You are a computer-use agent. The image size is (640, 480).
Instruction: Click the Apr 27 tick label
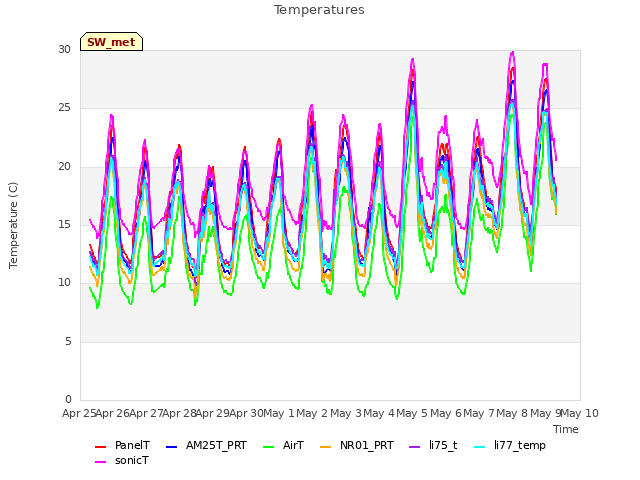146,413
